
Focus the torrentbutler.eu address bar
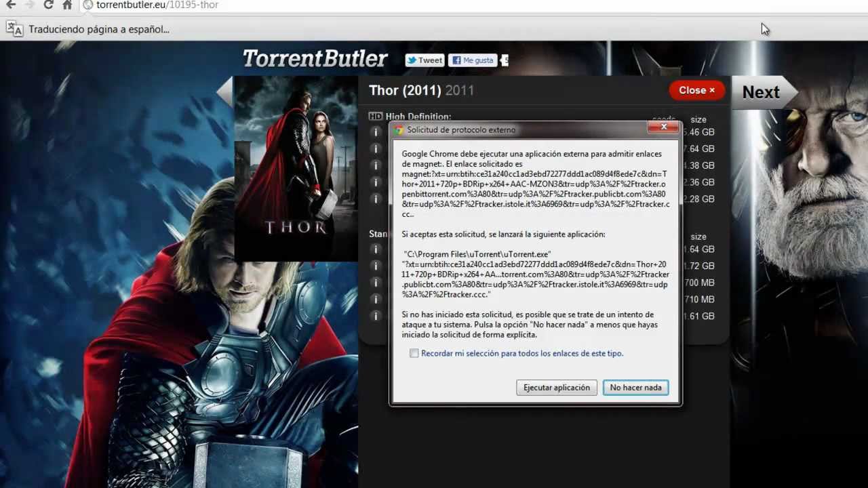click(475, 5)
